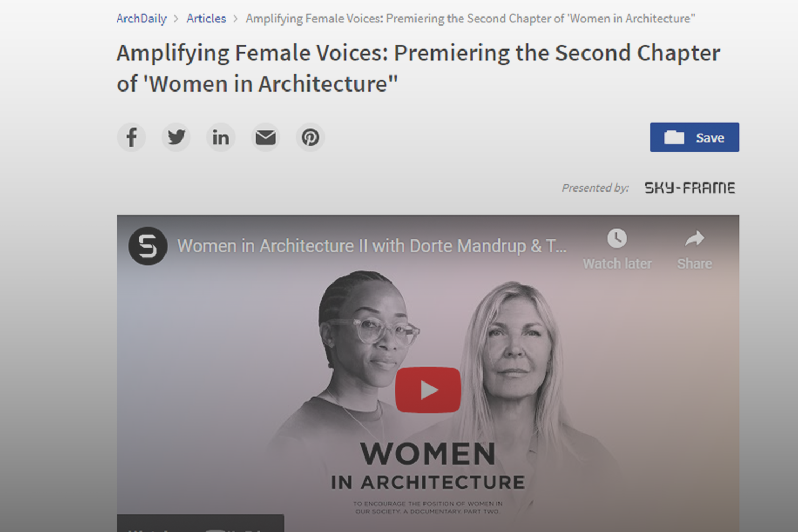Screen dimensions: 798x532
Task: Click the current-page breadcrumb title
Action: (470, 19)
